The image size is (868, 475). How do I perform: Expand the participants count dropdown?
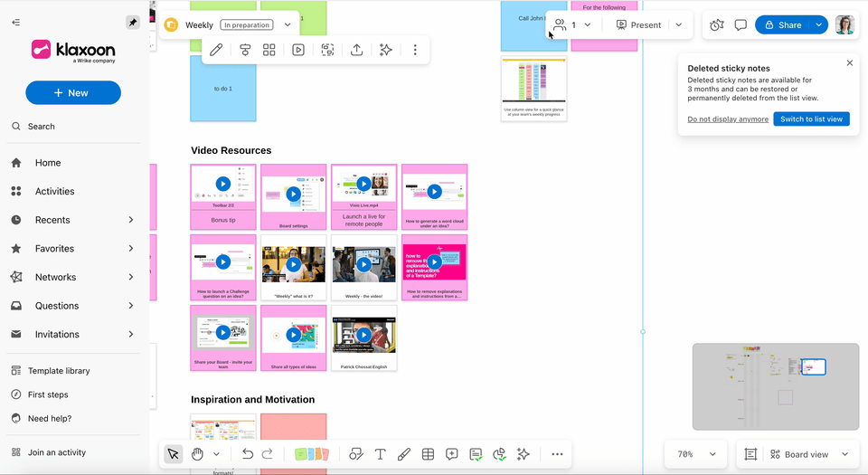588,25
